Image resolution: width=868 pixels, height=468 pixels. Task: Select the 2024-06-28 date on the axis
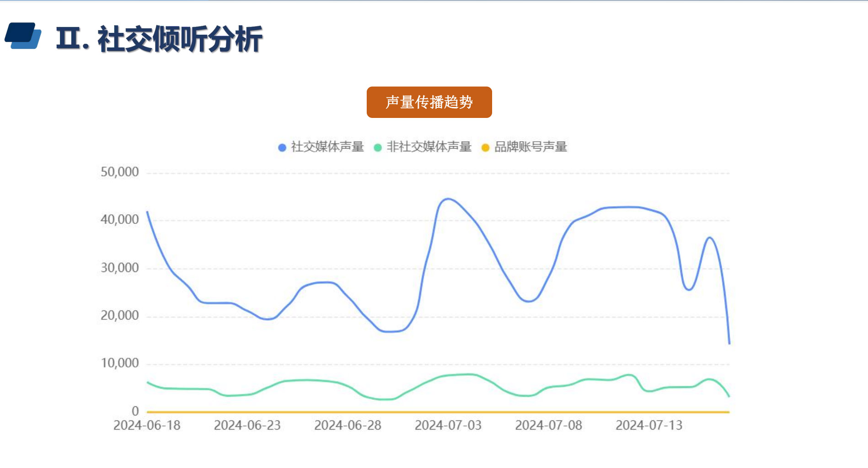[x=348, y=425]
